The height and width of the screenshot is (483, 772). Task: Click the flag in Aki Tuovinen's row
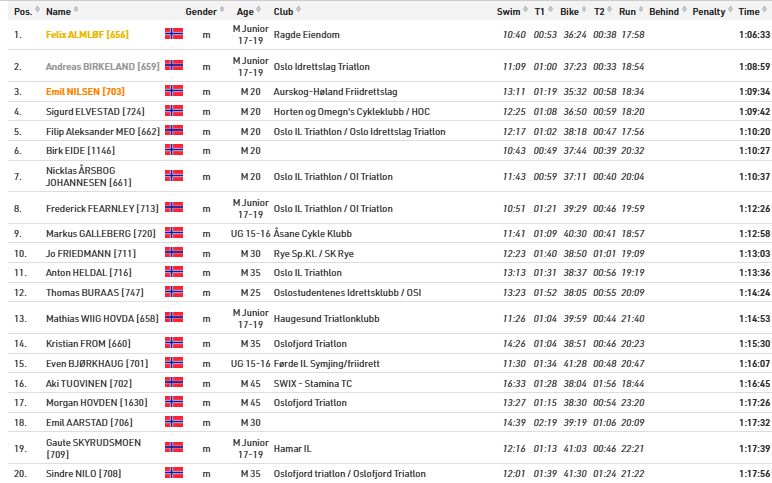click(174, 382)
